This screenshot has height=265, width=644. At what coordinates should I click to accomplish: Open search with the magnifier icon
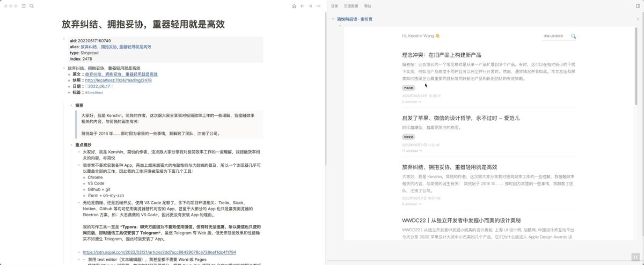tap(32, 6)
